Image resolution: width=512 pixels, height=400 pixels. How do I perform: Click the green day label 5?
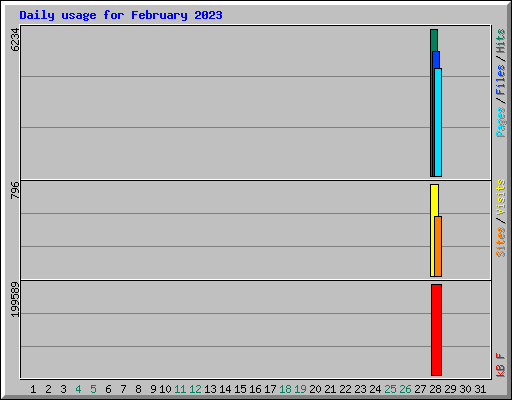(x=93, y=389)
